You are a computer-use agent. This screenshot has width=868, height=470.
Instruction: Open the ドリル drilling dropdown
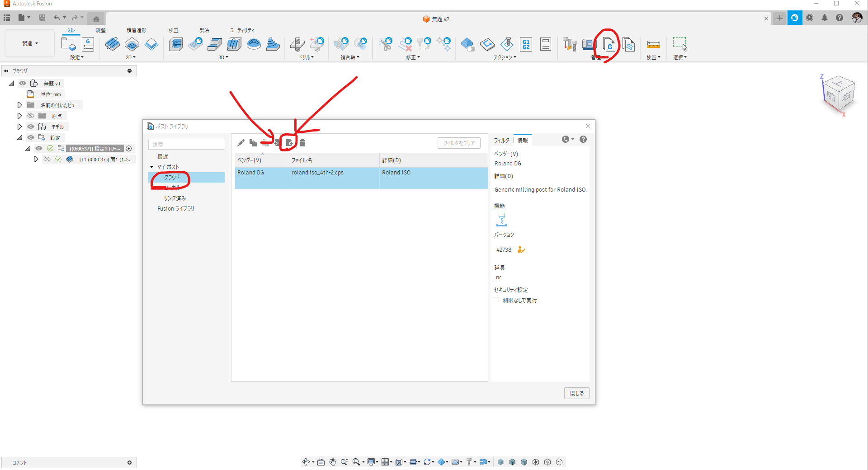tap(306, 57)
